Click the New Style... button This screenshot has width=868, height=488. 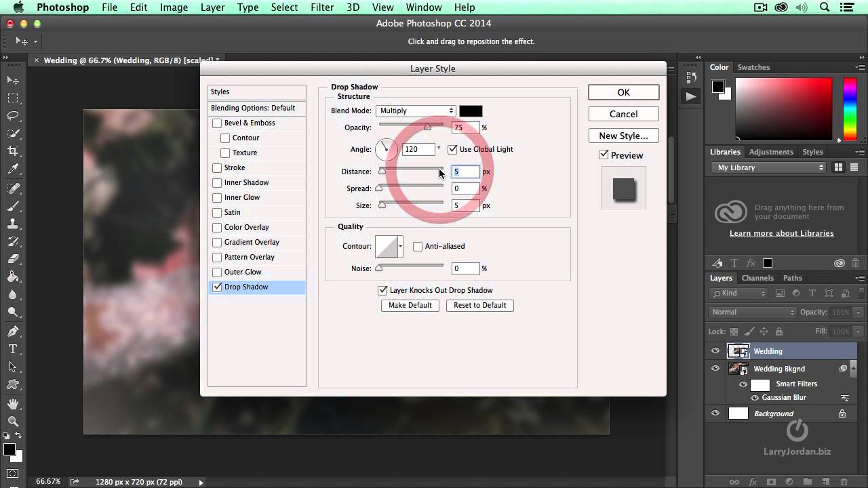click(623, 136)
